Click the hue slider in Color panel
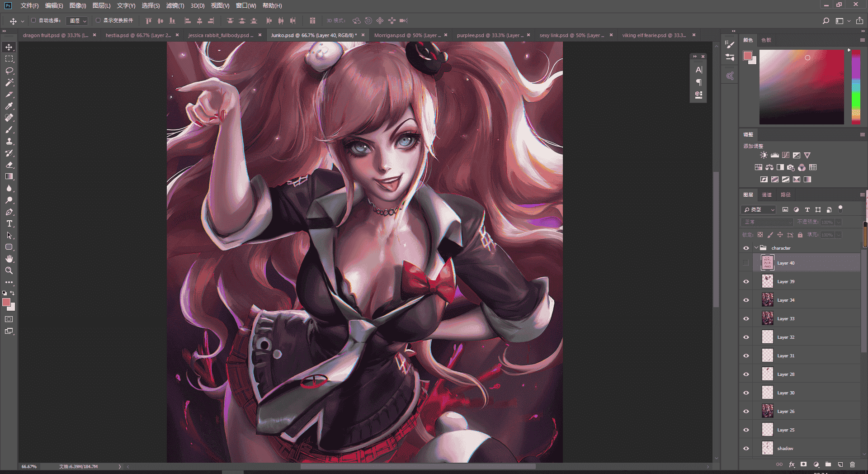Viewport: 868px width, 474px height. click(x=856, y=87)
